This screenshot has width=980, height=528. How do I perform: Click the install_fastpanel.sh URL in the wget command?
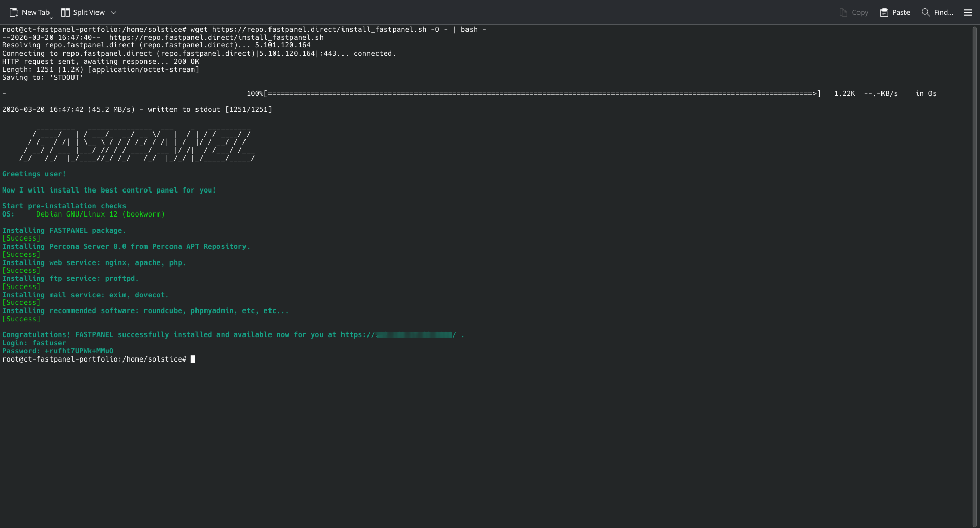pos(319,29)
